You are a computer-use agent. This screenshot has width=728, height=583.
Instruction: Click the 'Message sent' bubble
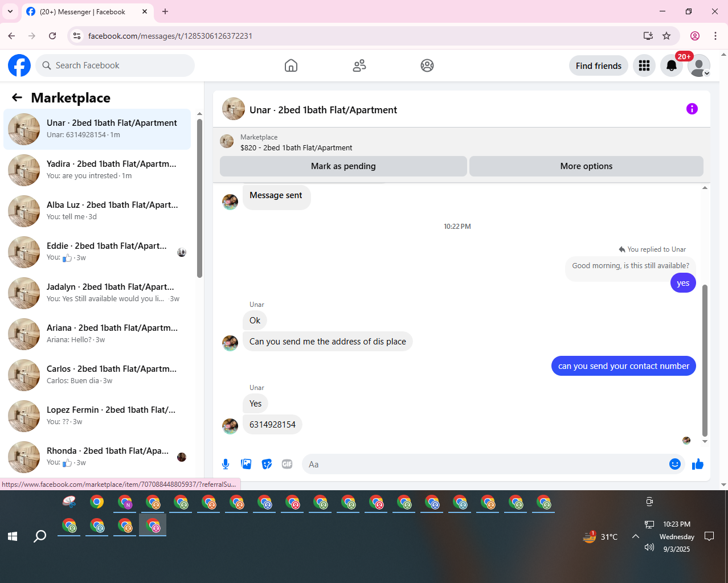pyautogui.click(x=276, y=196)
